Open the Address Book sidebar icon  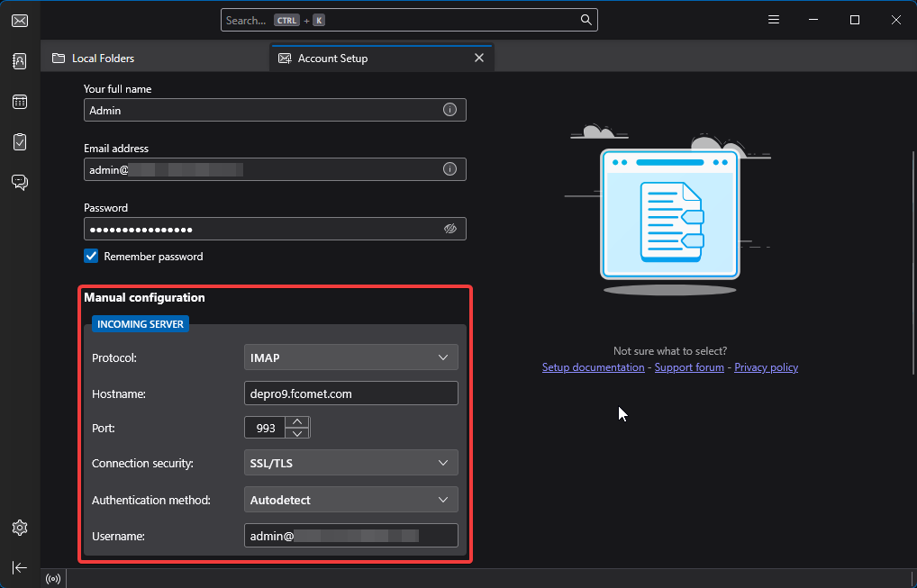[20, 61]
